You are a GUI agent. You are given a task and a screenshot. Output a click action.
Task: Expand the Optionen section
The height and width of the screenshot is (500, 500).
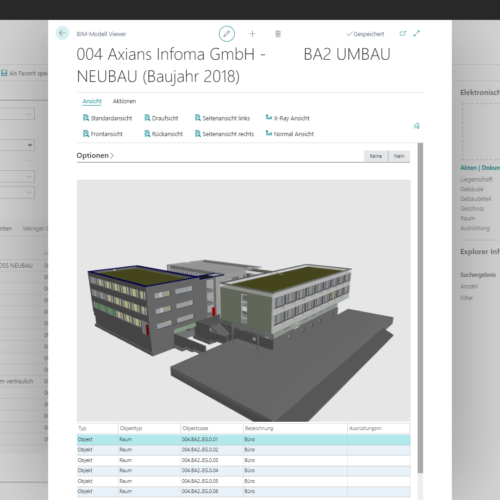pos(95,155)
